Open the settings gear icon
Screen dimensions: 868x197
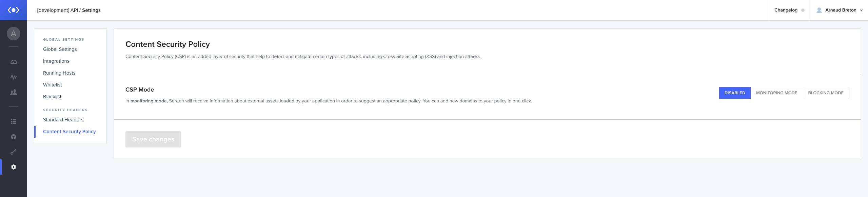14,167
